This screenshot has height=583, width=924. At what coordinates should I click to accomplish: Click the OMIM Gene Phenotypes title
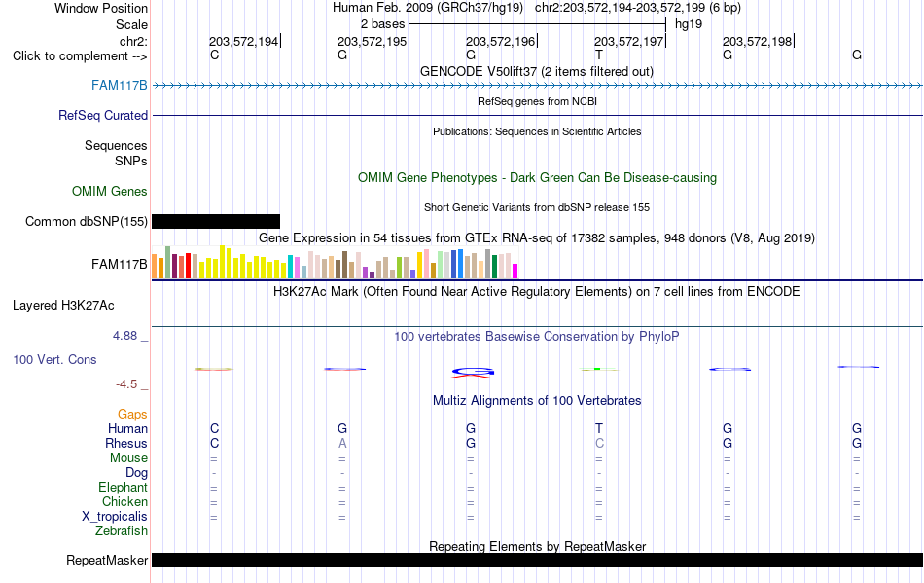tap(537, 178)
